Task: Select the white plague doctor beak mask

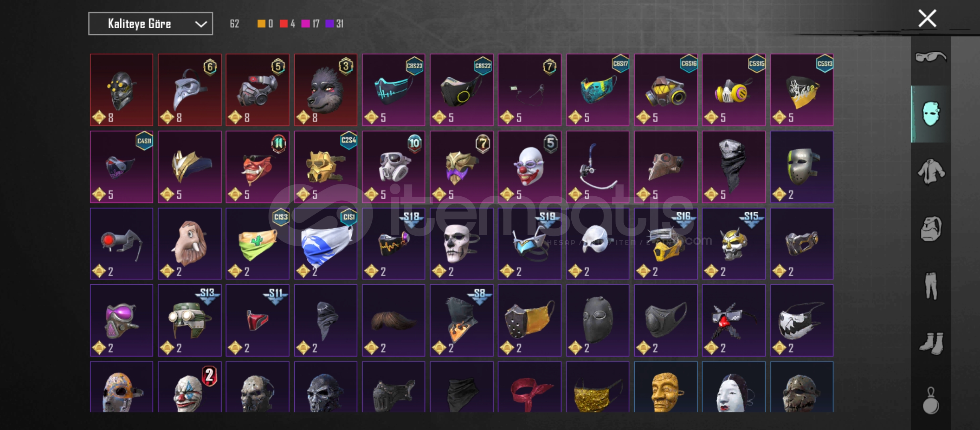Action: click(190, 90)
